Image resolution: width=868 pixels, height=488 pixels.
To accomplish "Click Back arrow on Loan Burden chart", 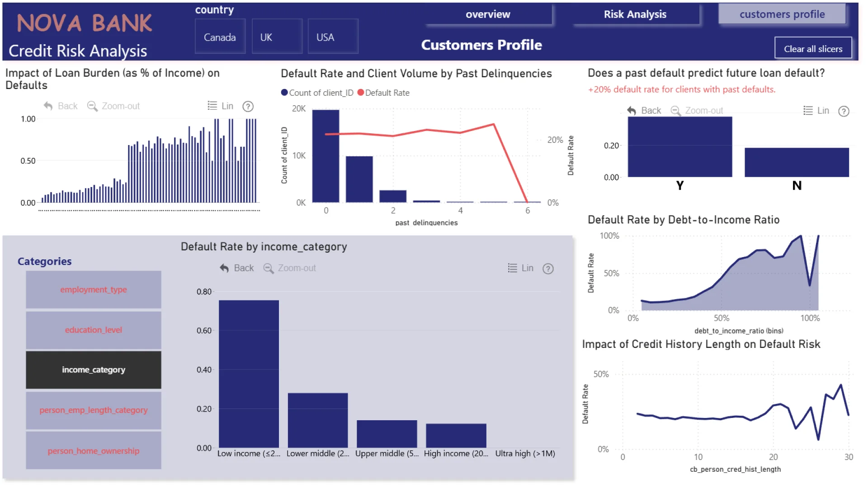I will (x=48, y=106).
